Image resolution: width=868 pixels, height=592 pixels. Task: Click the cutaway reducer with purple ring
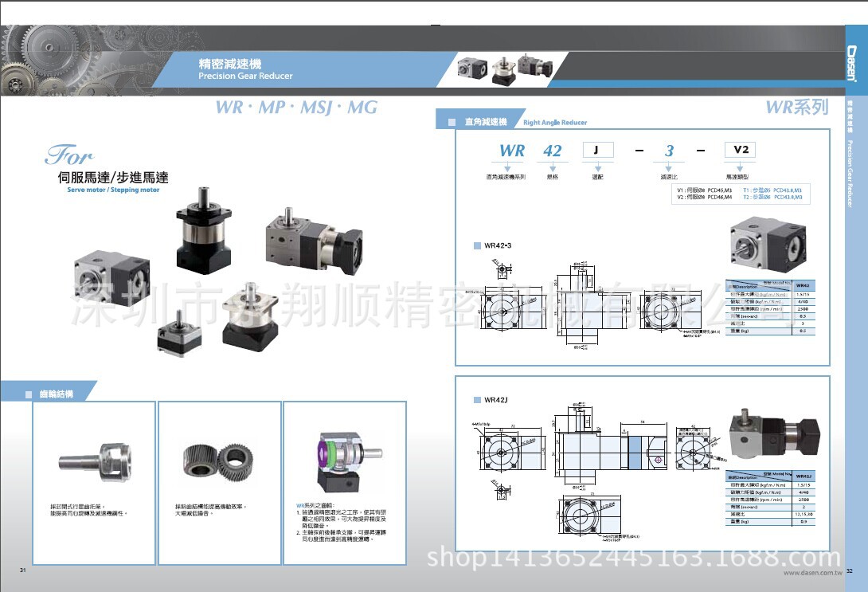click(344, 457)
